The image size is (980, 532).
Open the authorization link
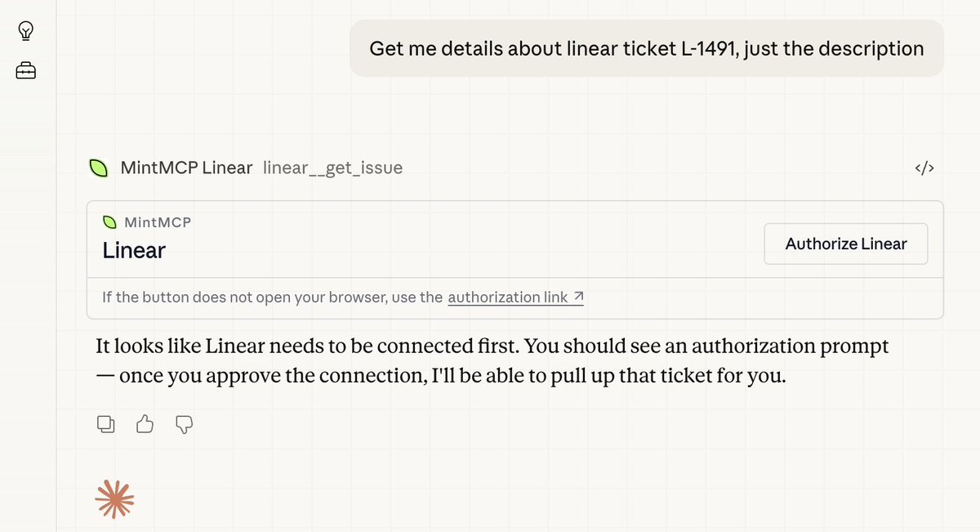(x=507, y=297)
